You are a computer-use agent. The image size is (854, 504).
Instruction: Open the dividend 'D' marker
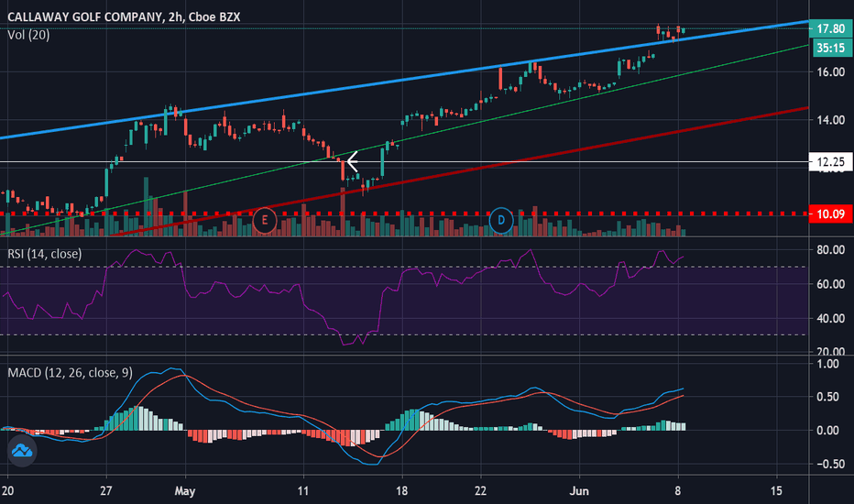tap(500, 221)
